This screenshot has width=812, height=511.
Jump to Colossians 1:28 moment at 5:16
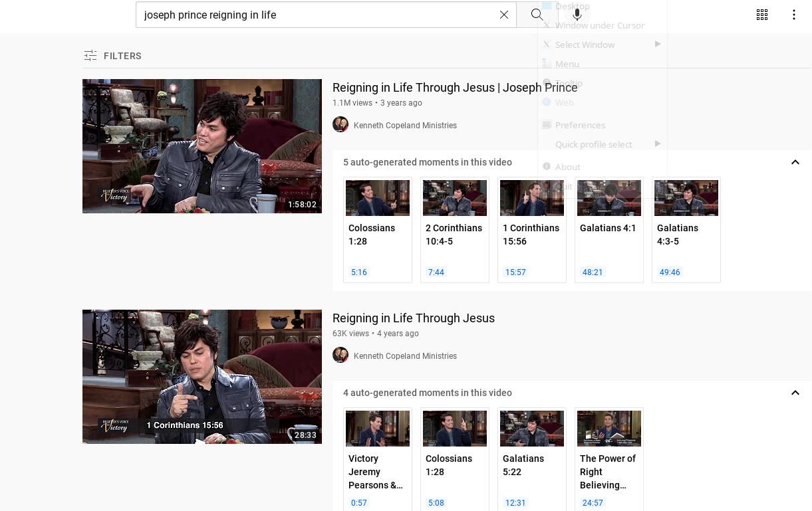point(378,230)
